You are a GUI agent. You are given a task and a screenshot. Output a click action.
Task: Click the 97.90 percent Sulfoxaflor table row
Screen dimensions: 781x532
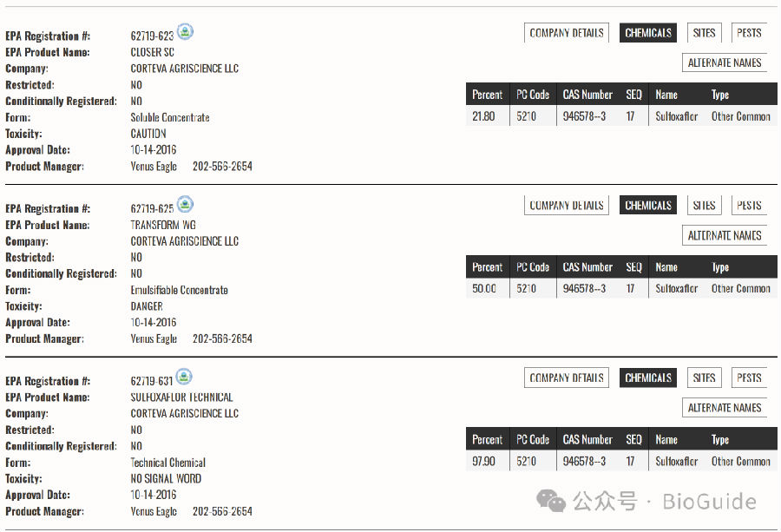coord(621,461)
